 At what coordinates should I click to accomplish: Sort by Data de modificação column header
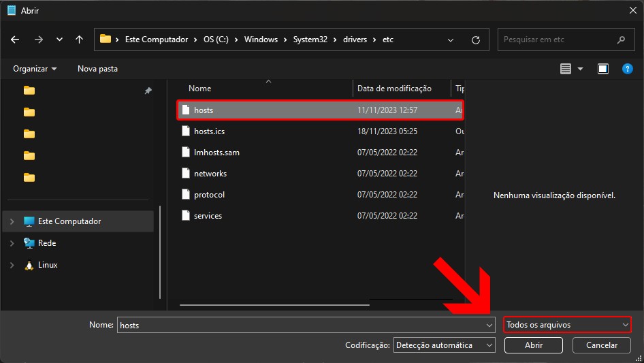(394, 89)
